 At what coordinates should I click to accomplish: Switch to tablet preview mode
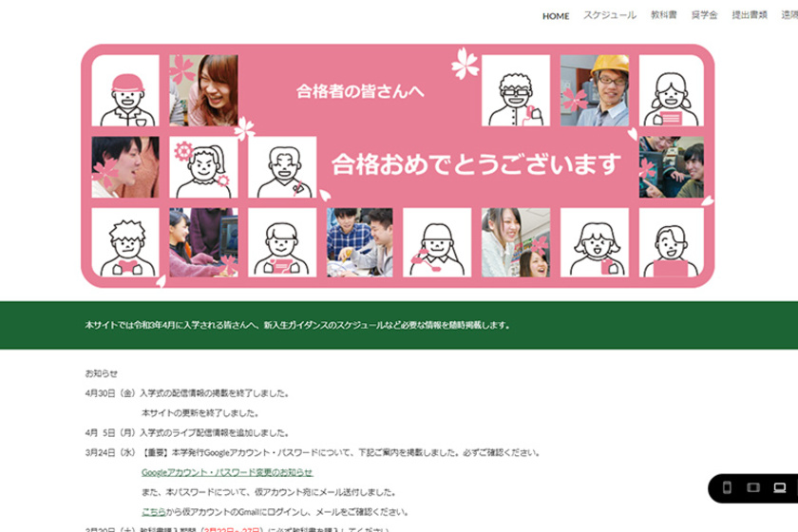753,487
